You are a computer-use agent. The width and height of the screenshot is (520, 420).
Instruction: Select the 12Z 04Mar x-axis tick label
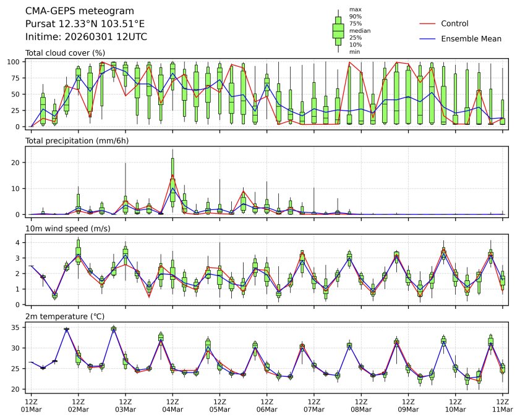tap(173, 405)
